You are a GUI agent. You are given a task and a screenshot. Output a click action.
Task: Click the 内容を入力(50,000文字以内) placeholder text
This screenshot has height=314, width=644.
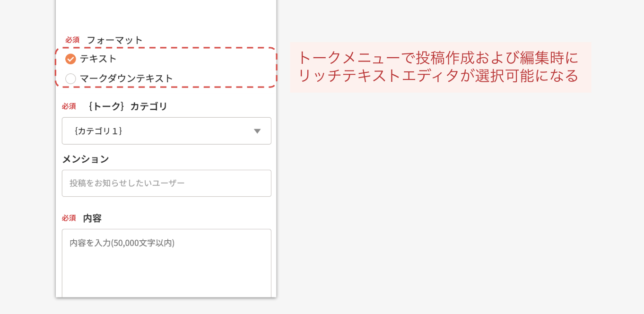pos(122,243)
